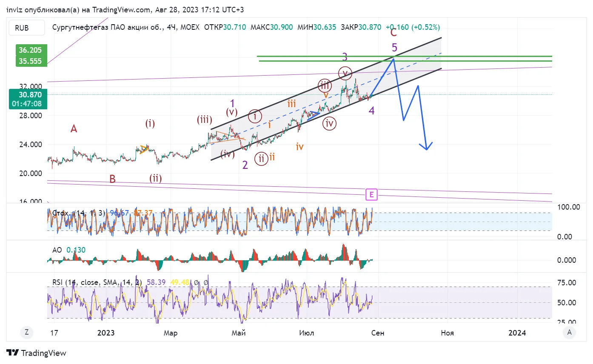The width and height of the screenshot is (593, 364).
Task: Select the purple wave 1 label
Action: (233, 103)
